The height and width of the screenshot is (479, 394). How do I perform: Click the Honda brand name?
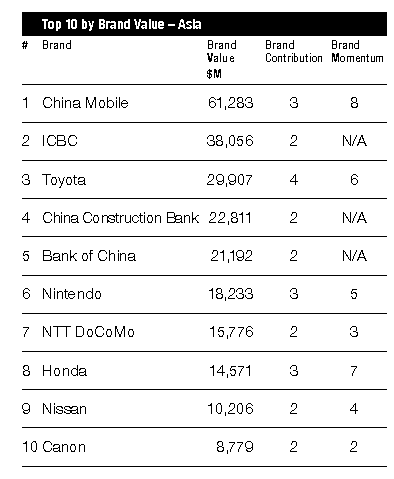pos(64,371)
